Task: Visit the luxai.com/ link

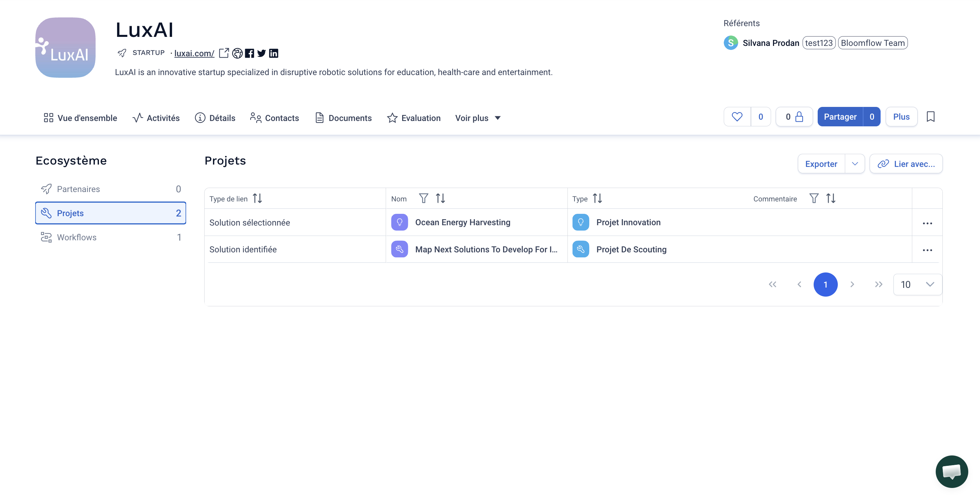Action: point(195,53)
